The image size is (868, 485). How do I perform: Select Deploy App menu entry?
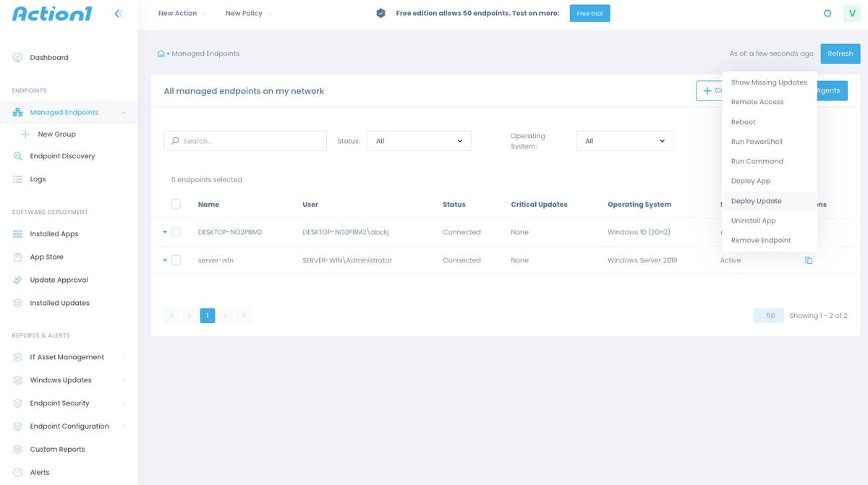(x=769, y=181)
